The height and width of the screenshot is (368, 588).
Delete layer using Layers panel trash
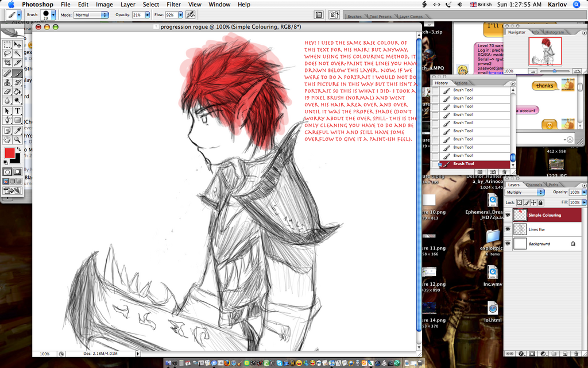tap(577, 354)
